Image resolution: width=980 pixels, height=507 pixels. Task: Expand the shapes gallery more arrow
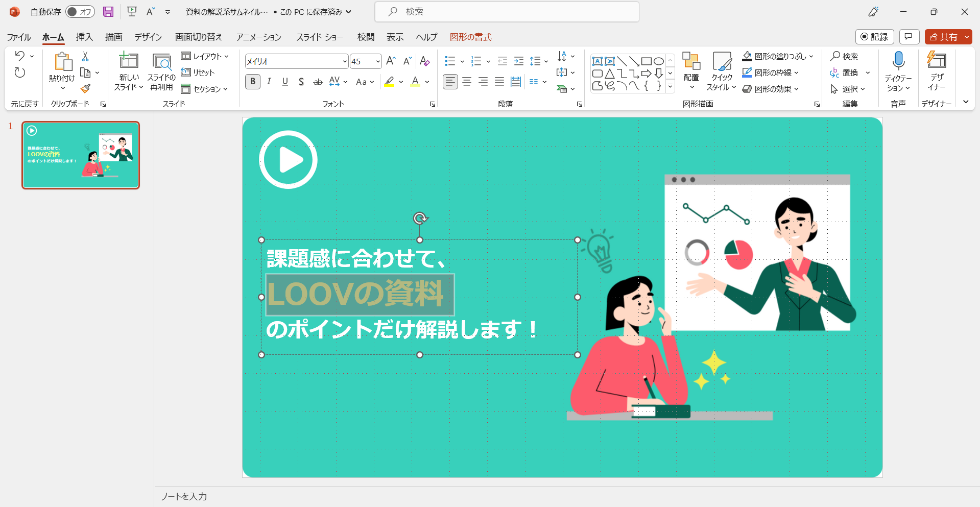671,86
